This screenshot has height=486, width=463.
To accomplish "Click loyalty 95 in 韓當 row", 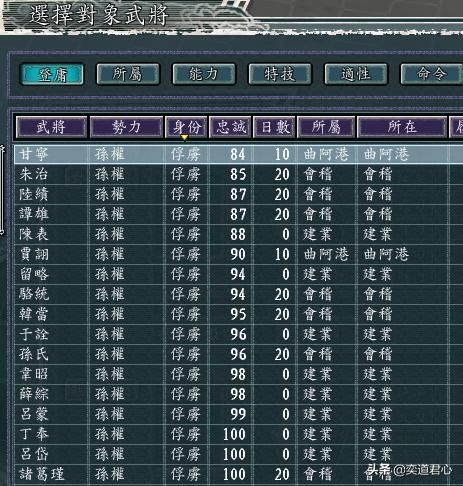I will pos(238,314).
